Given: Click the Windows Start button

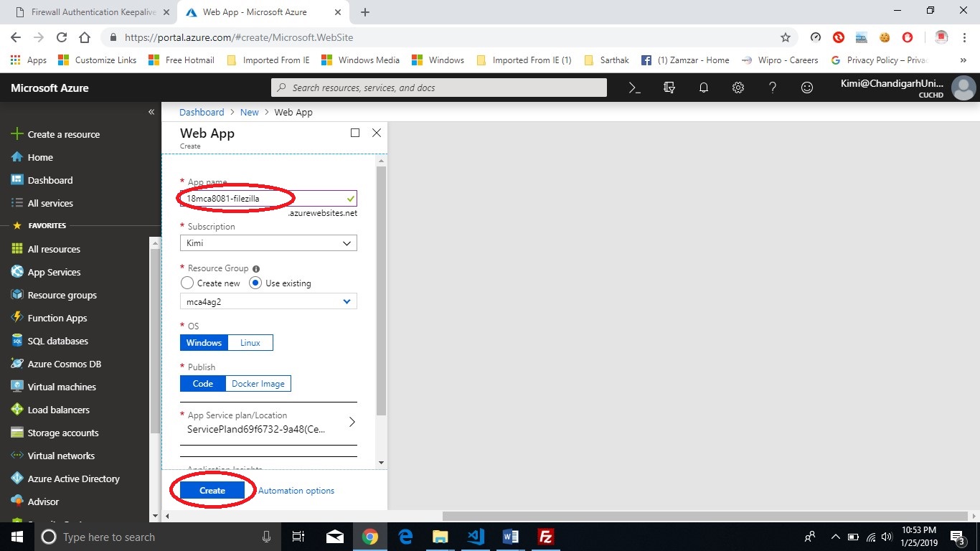Looking at the screenshot, I should pos(17,537).
